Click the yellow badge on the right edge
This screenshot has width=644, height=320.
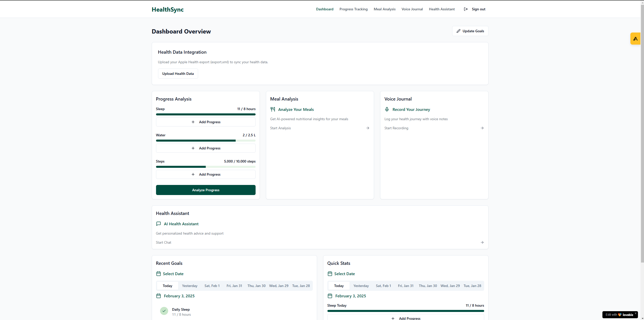click(635, 39)
